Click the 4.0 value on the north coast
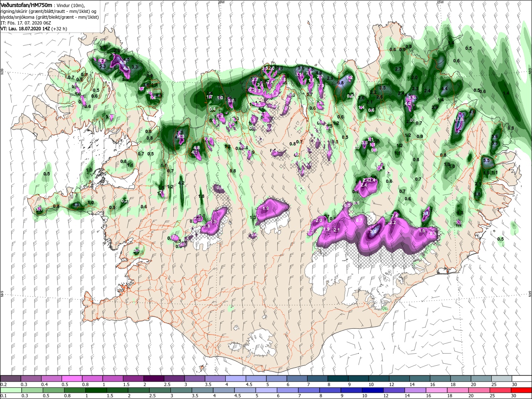Screen dimensions: 532x399 [319, 73]
